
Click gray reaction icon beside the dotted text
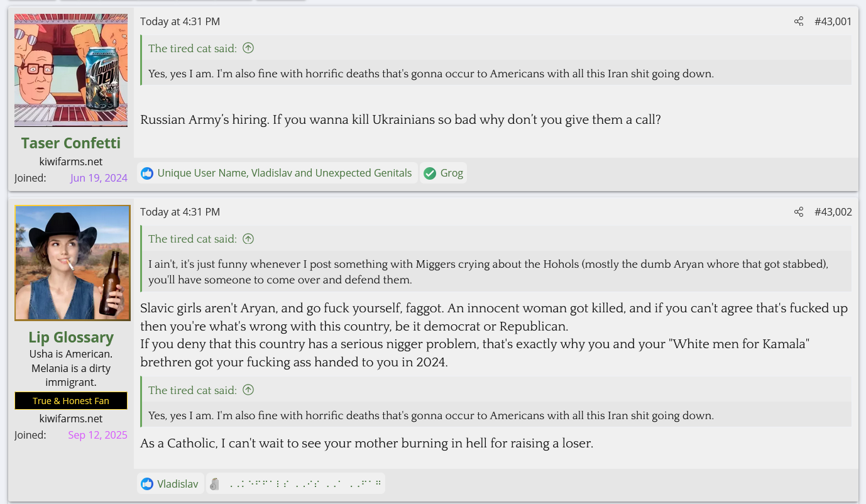[215, 484]
